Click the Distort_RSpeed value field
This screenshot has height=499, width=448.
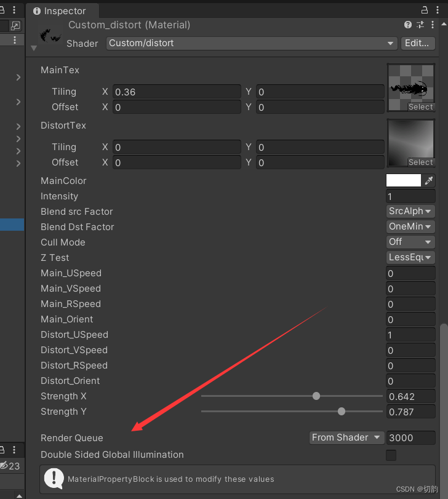(410, 365)
